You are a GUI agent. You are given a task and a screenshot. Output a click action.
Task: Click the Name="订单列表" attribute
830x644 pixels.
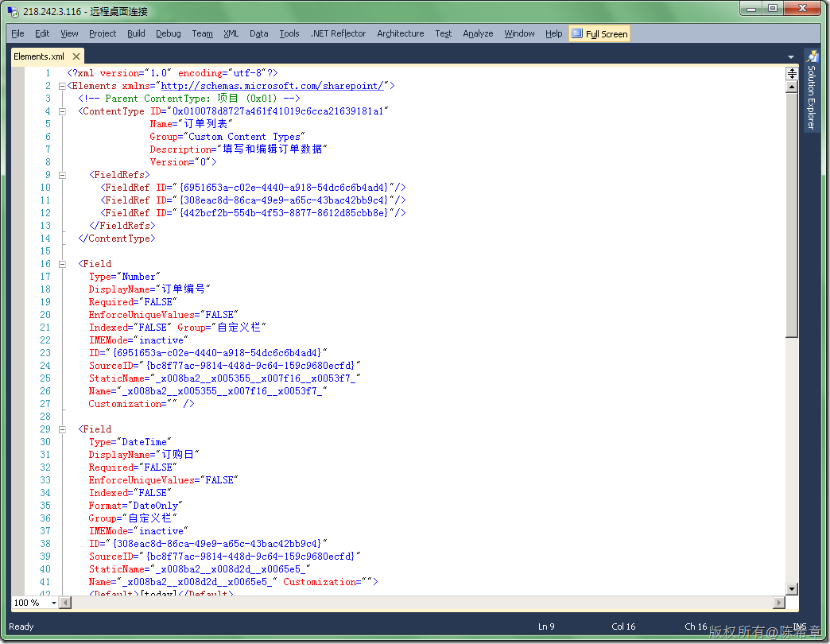pos(191,124)
